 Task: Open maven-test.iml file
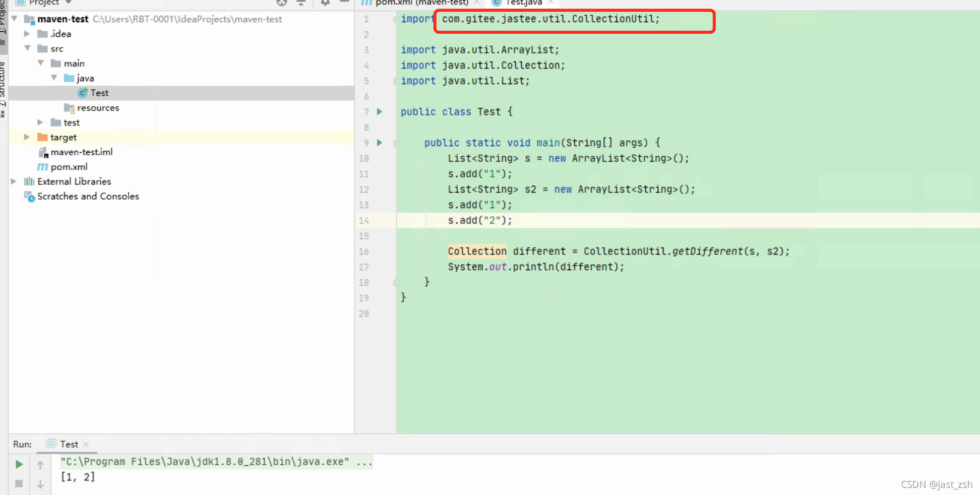click(x=82, y=152)
